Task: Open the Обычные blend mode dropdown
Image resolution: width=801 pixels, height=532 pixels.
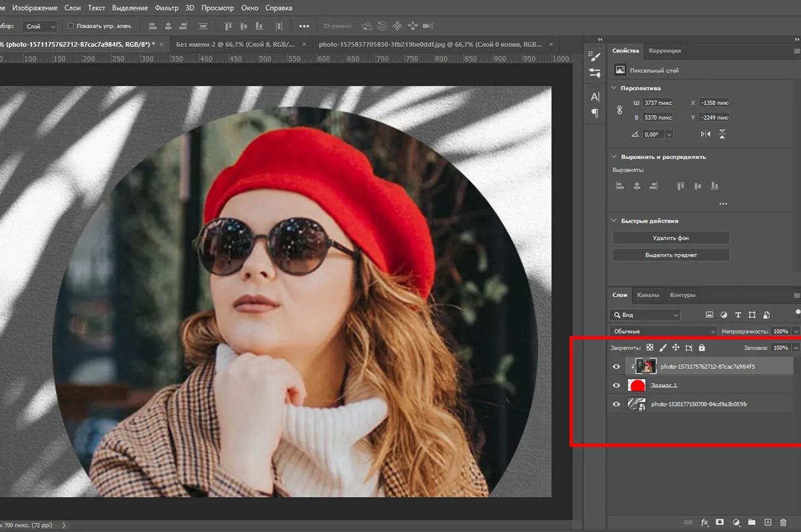Action: tap(663, 331)
